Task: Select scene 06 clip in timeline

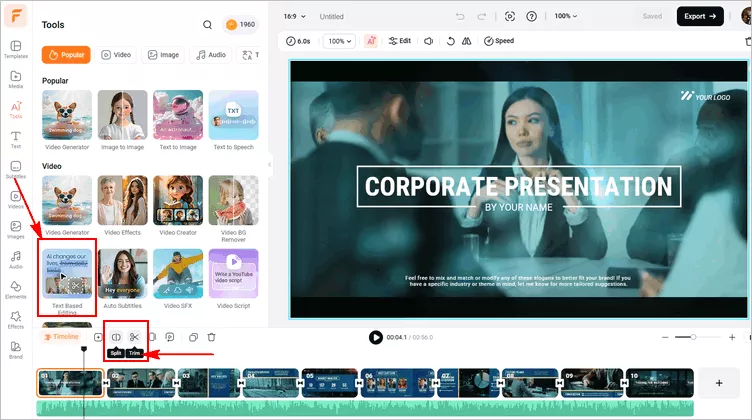Action: (398, 383)
